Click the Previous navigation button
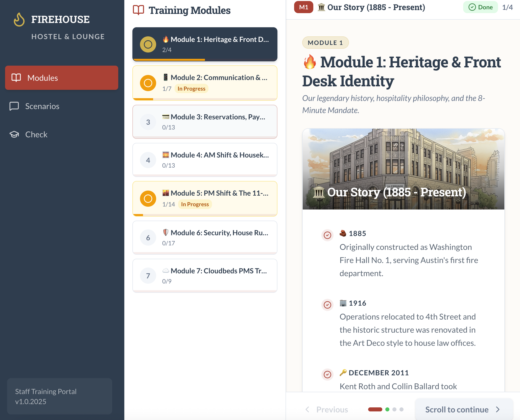Viewport: 520px width, 420px height. [x=327, y=409]
